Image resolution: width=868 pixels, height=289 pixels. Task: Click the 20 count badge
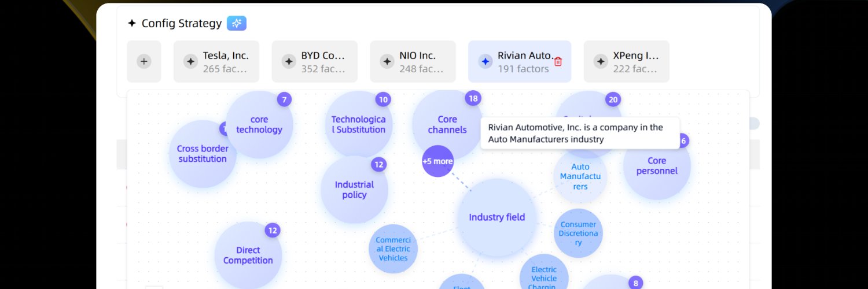click(x=613, y=99)
